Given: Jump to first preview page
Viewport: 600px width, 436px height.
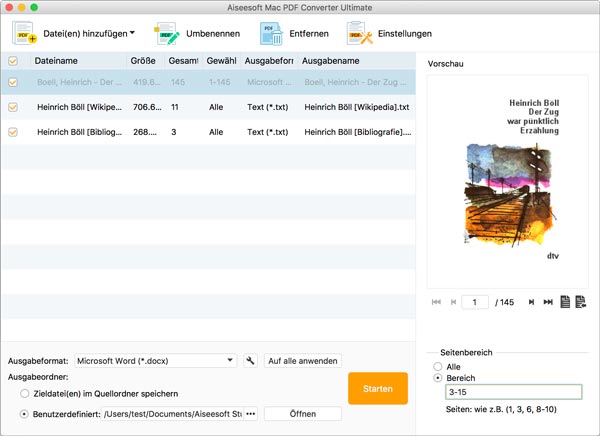Looking at the screenshot, I should click(x=436, y=302).
